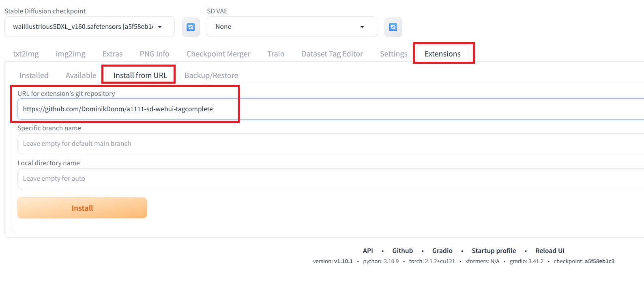Click the refresh icon next to checkpoint dropdown
Screen dimensions: 644x294
coord(191,27)
